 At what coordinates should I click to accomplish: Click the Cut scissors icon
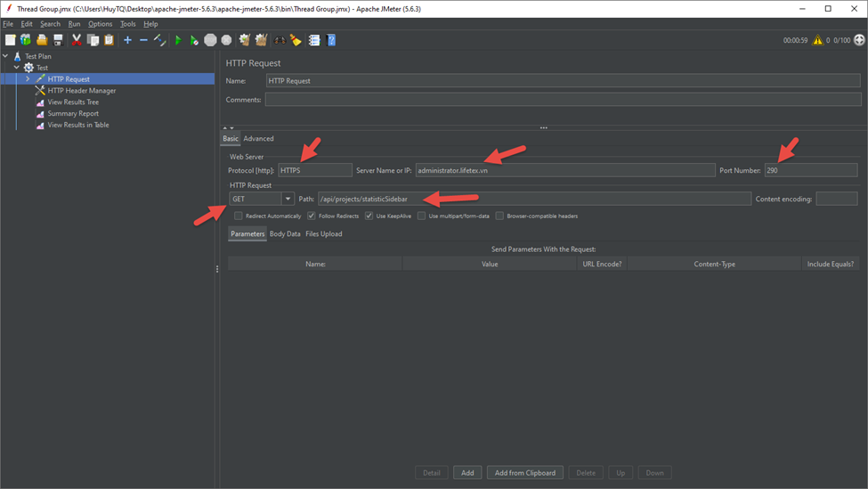click(x=77, y=40)
